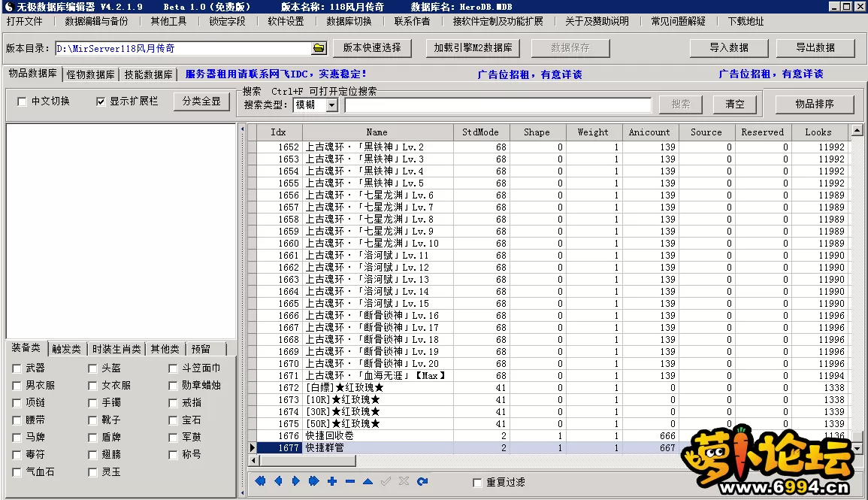Open the 数据库切换 menu
868x500 pixels.
pyautogui.click(x=349, y=22)
